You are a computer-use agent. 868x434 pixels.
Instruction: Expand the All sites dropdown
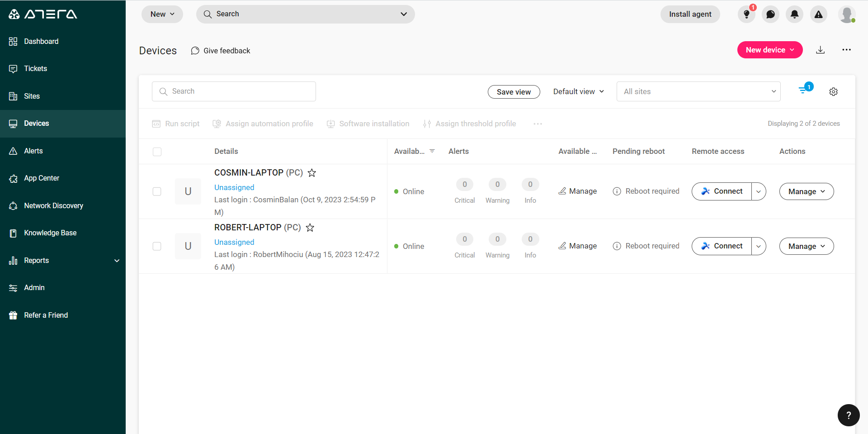click(x=698, y=91)
